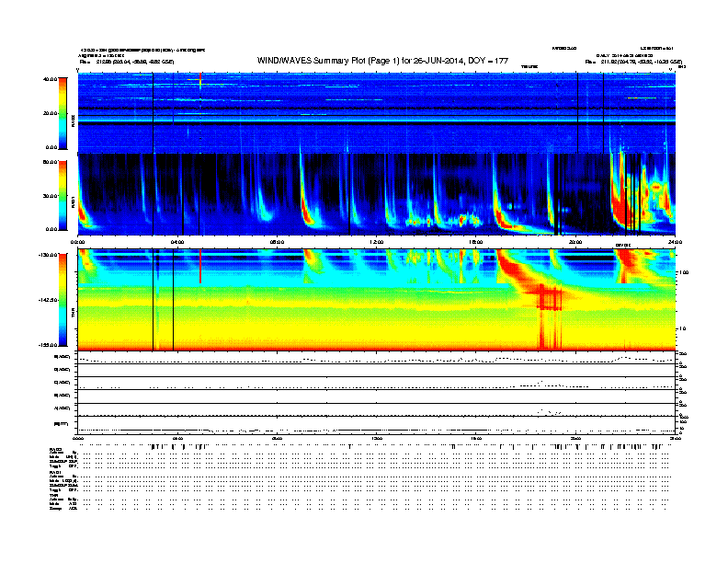
Task: Click the 10 label on TNR right axis
Action: (x=682, y=329)
